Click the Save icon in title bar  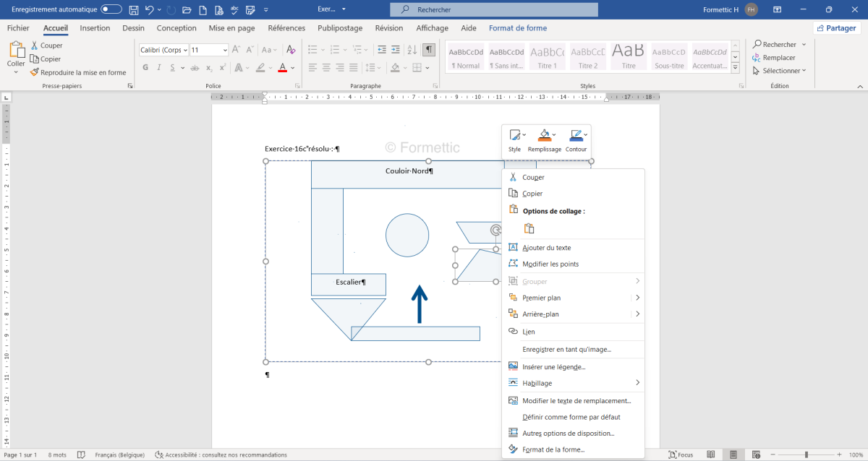pyautogui.click(x=134, y=9)
